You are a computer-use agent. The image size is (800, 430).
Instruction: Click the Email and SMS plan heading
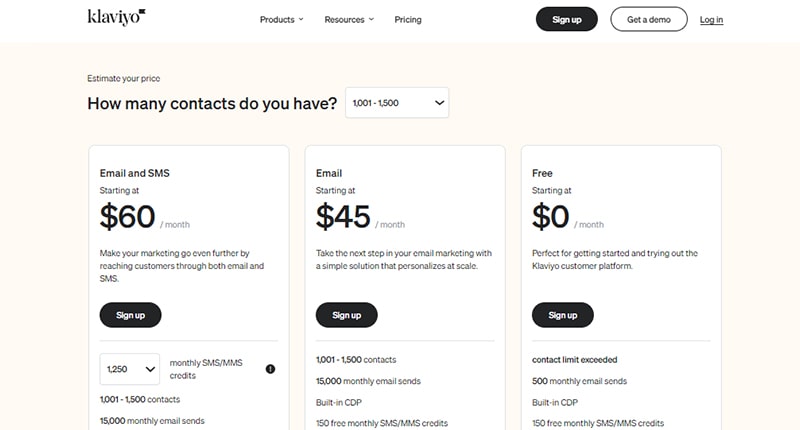click(135, 173)
